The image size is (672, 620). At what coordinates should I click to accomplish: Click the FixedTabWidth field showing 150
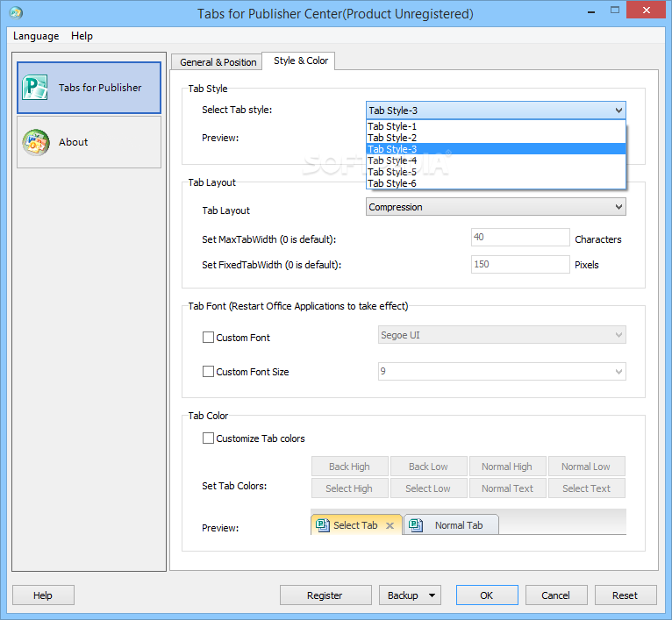(x=520, y=264)
